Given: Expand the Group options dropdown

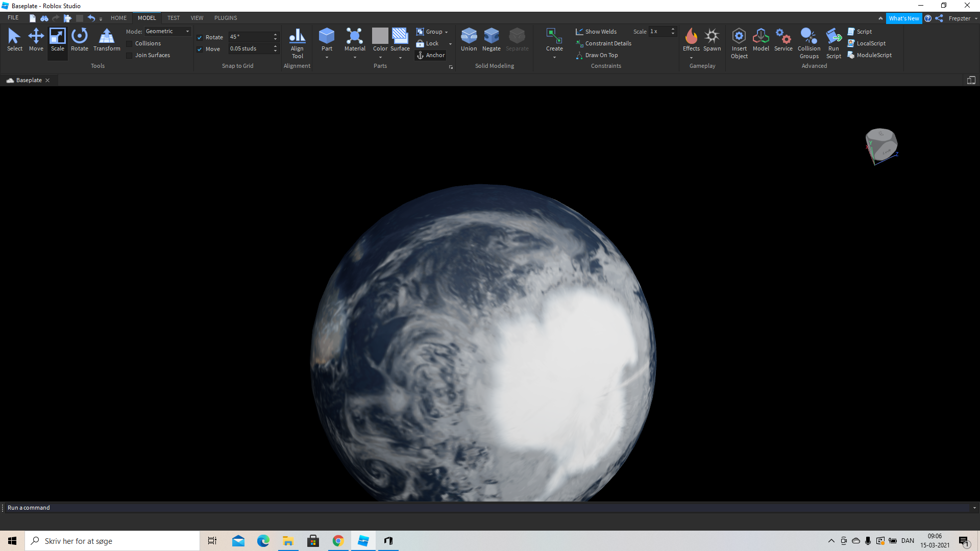Looking at the screenshot, I should click(446, 32).
